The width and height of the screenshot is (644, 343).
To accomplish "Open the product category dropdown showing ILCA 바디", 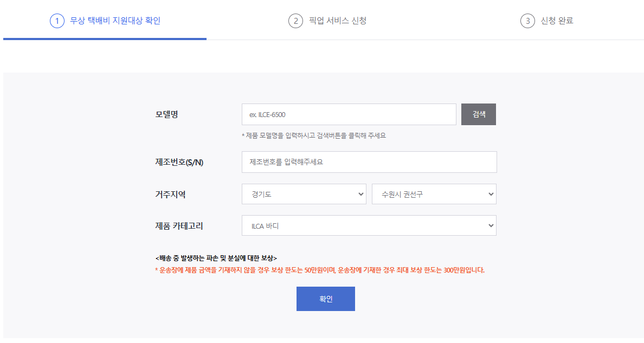I will pos(369,225).
